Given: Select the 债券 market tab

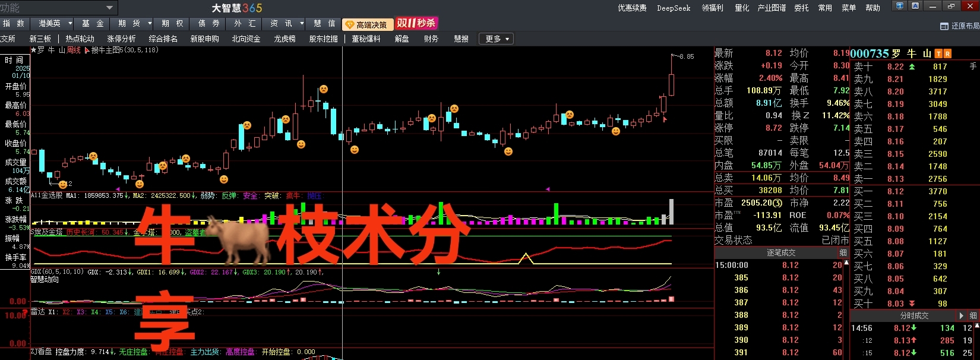Looking at the screenshot, I should pos(208,23).
